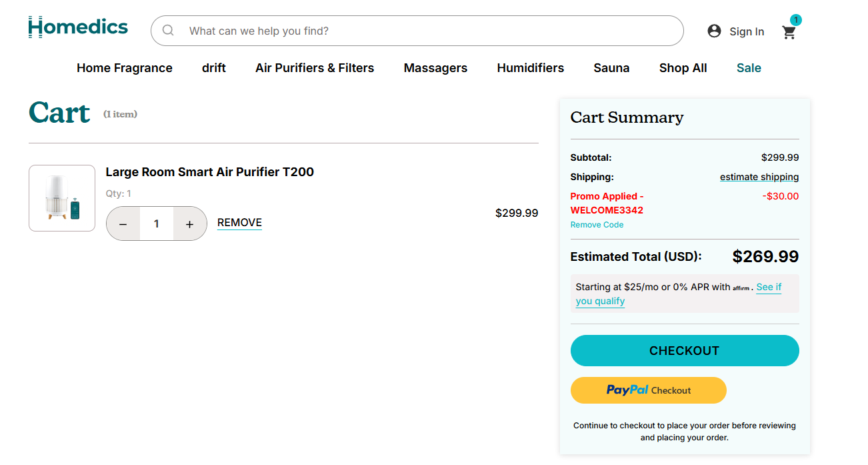Click the (1 item) count label
868x465 pixels.
coord(120,114)
